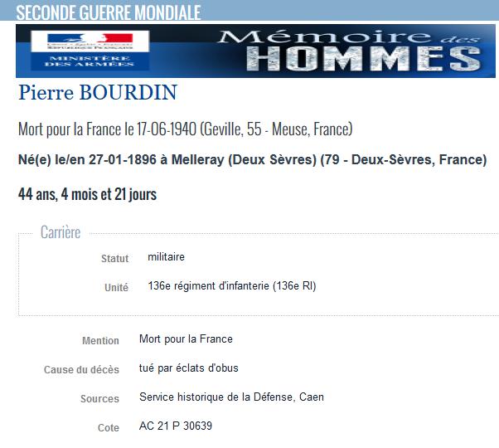Click the birth details line for Melleray
Image resolution: width=499 pixels, height=448 pixels.
tap(252, 159)
